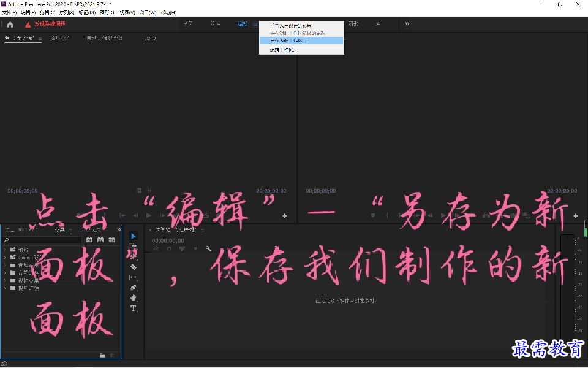Open the 剪辑(C) menu
This screenshot has height=368, width=588.
pyautogui.click(x=48, y=13)
